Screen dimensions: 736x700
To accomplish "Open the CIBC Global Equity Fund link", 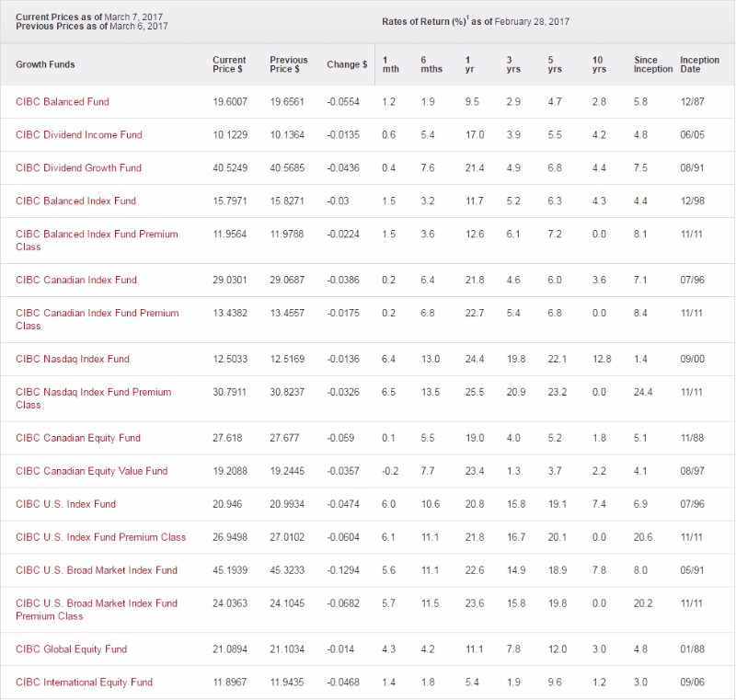I will pos(72,649).
